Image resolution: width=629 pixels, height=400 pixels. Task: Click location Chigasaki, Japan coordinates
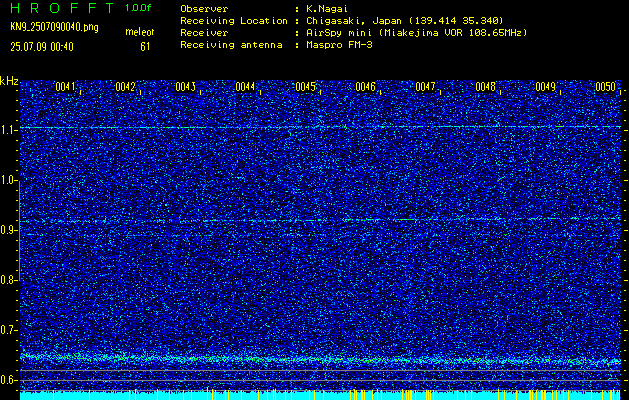click(404, 21)
